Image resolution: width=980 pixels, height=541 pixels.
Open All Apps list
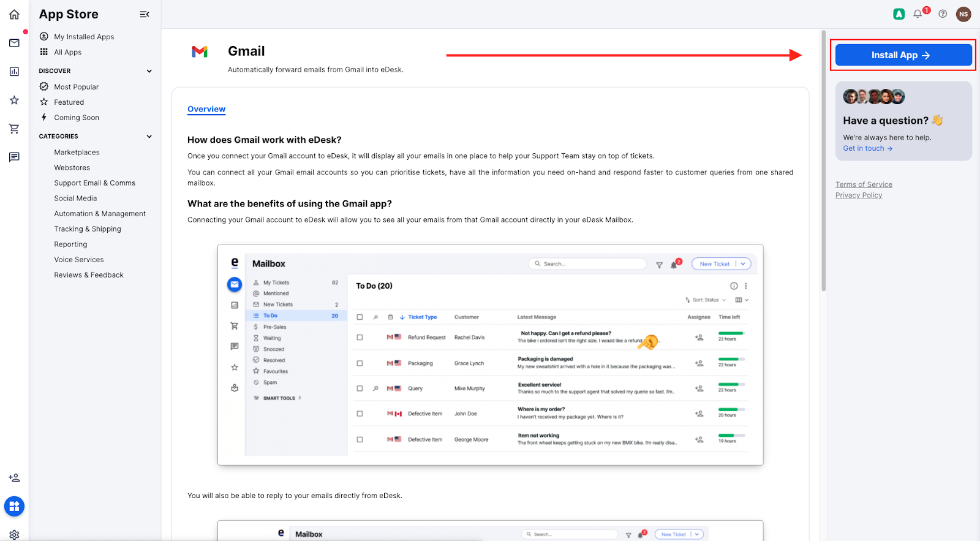[x=67, y=52]
